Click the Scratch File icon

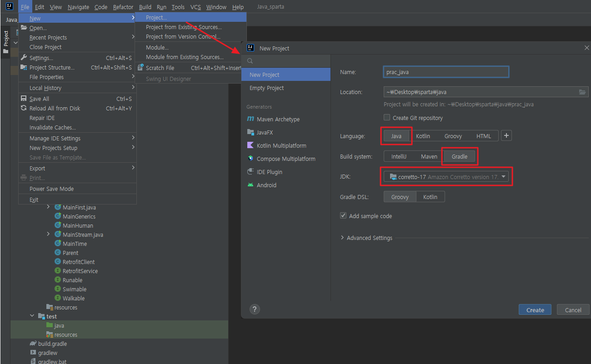(141, 68)
